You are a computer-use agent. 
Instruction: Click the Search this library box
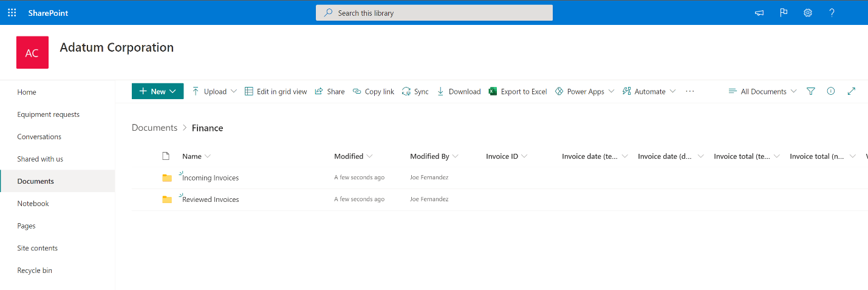tap(434, 13)
